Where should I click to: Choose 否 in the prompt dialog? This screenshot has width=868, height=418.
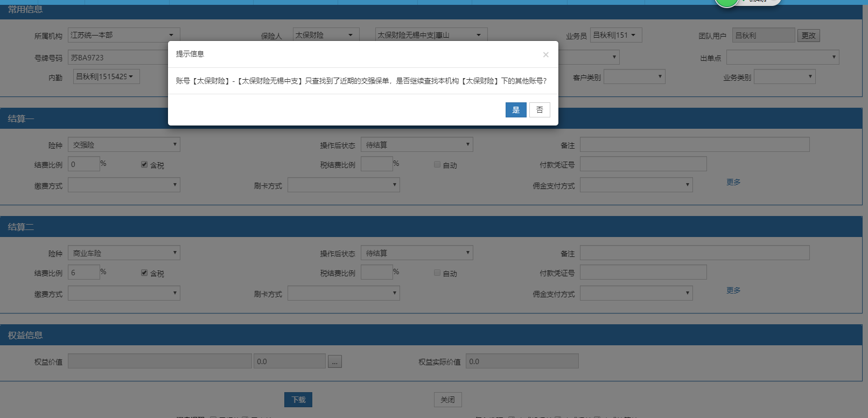pos(540,110)
